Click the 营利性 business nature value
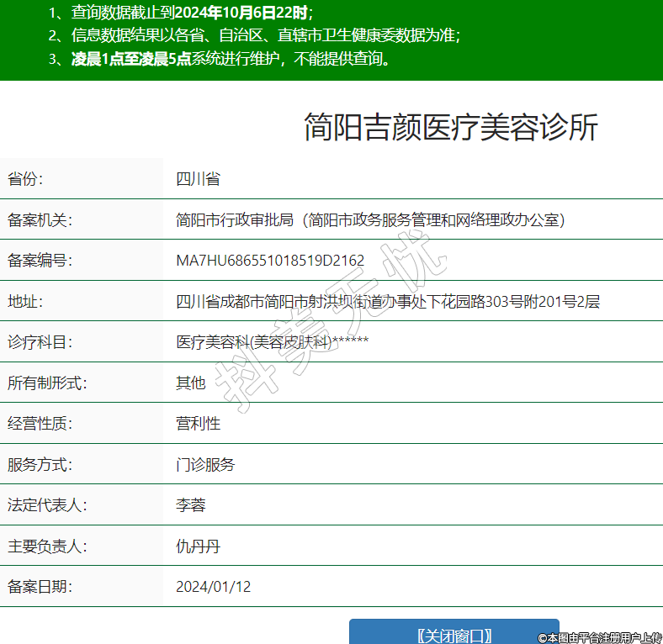Viewport: 663px width, 644px height. click(x=198, y=424)
